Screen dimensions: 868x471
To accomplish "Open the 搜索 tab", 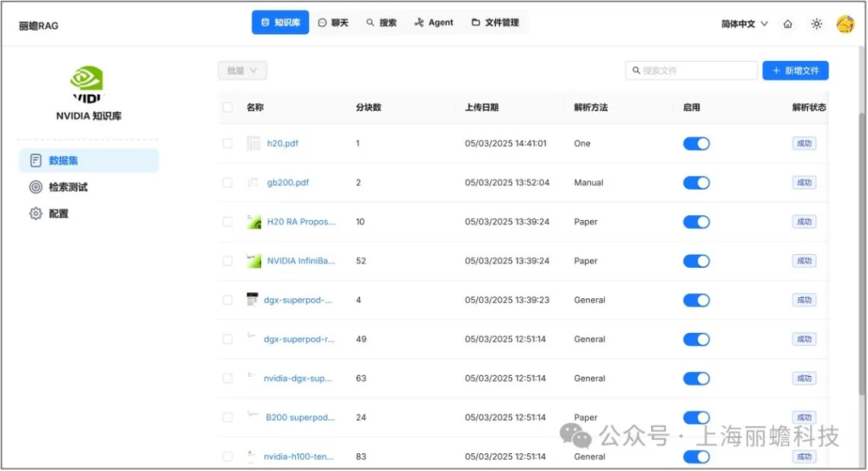I will [381, 23].
